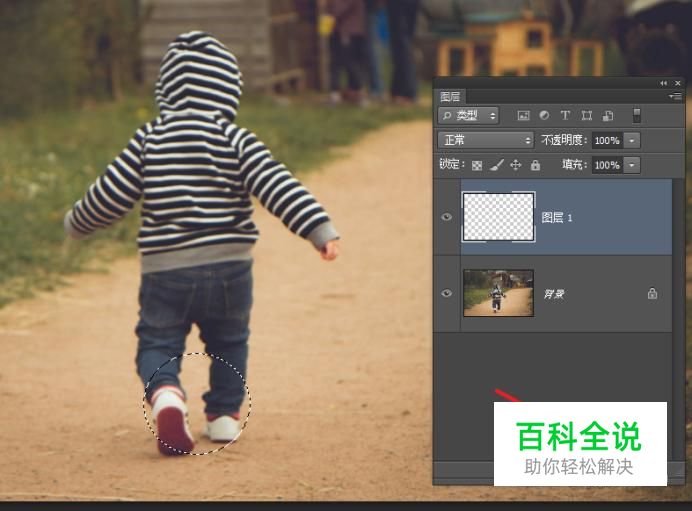The height and width of the screenshot is (511, 692).
Task: Select the 图层 1 layer thumbnail
Action: [498, 217]
